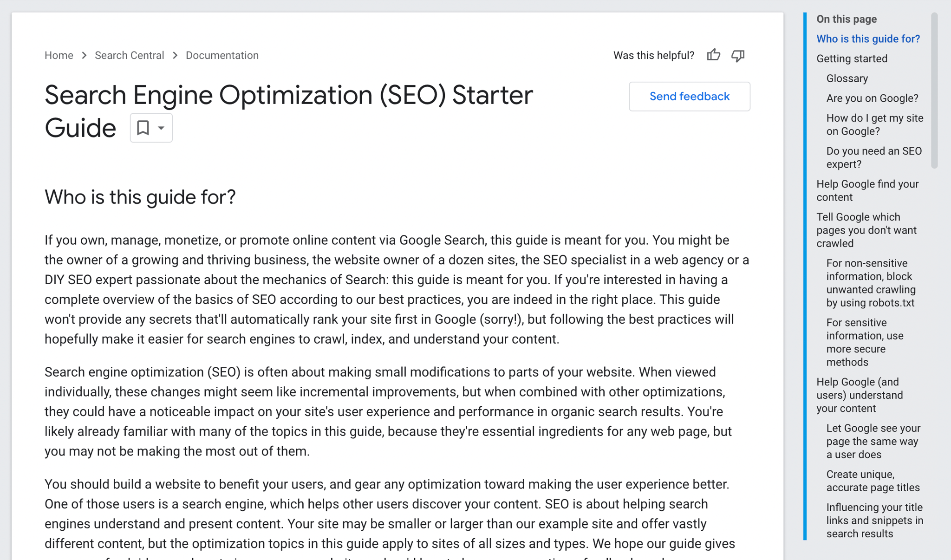Jump to Are you on Google? section
This screenshot has height=560, width=951.
point(872,98)
